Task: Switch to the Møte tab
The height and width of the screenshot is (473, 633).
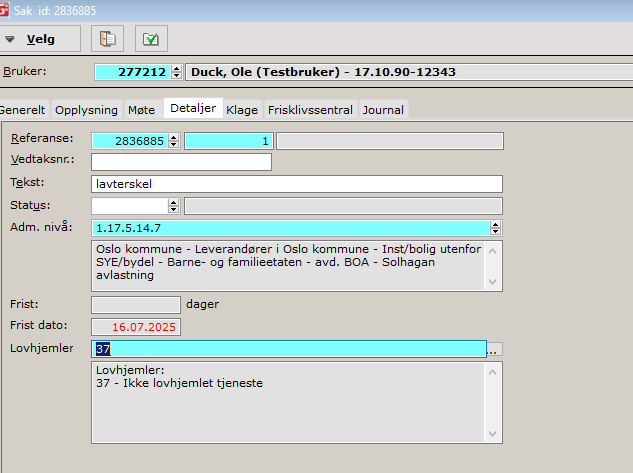Action: (142, 110)
